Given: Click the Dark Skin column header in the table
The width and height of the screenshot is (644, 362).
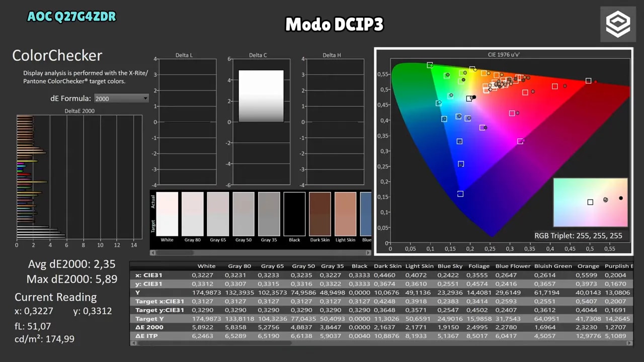Looking at the screenshot, I should (x=388, y=266).
